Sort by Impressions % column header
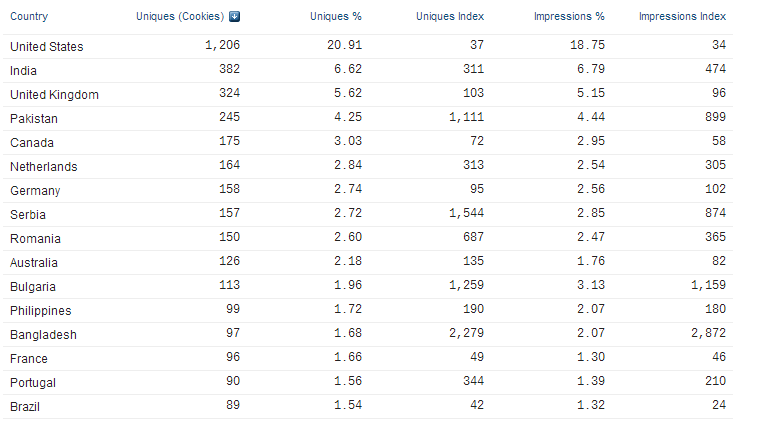Screen dimensions: 761x423 coord(569,16)
